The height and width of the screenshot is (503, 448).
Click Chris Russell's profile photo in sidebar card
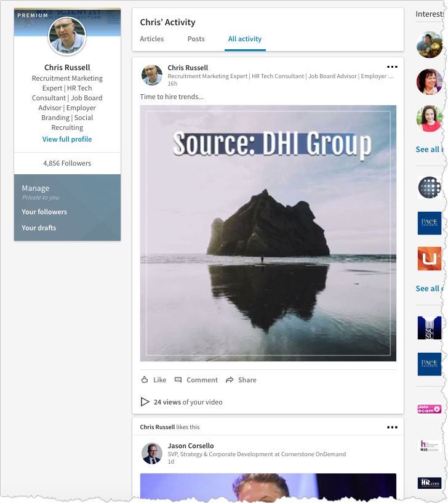[67, 36]
